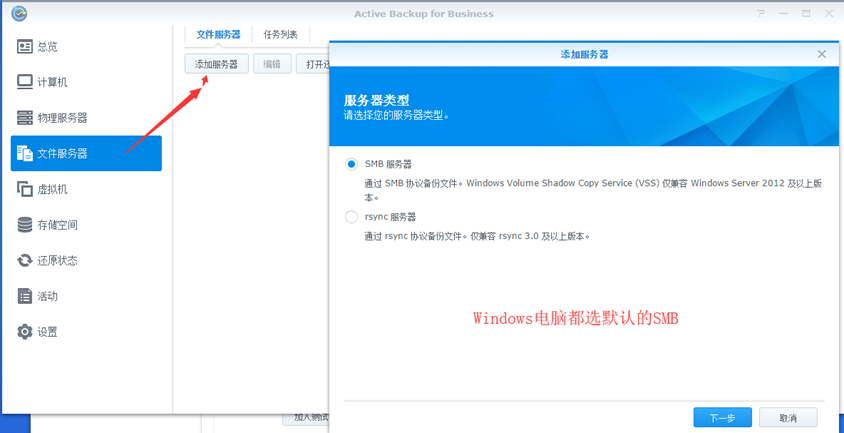
Task: Click the Virtual Machine (虚拟机) icon
Action: (25, 189)
